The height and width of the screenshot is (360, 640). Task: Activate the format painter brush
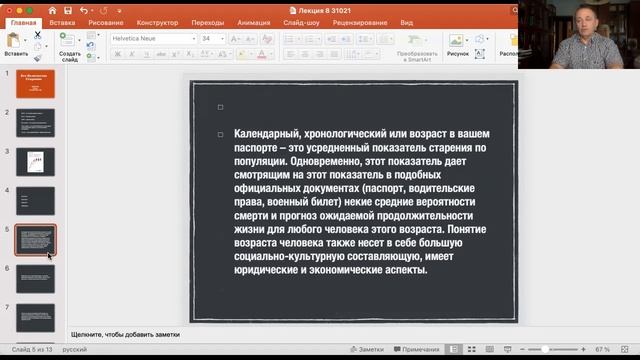click(38, 58)
